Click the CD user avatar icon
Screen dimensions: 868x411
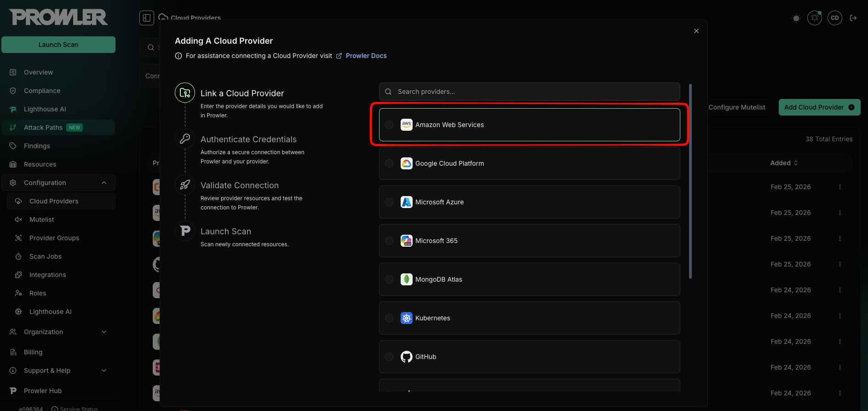(834, 18)
